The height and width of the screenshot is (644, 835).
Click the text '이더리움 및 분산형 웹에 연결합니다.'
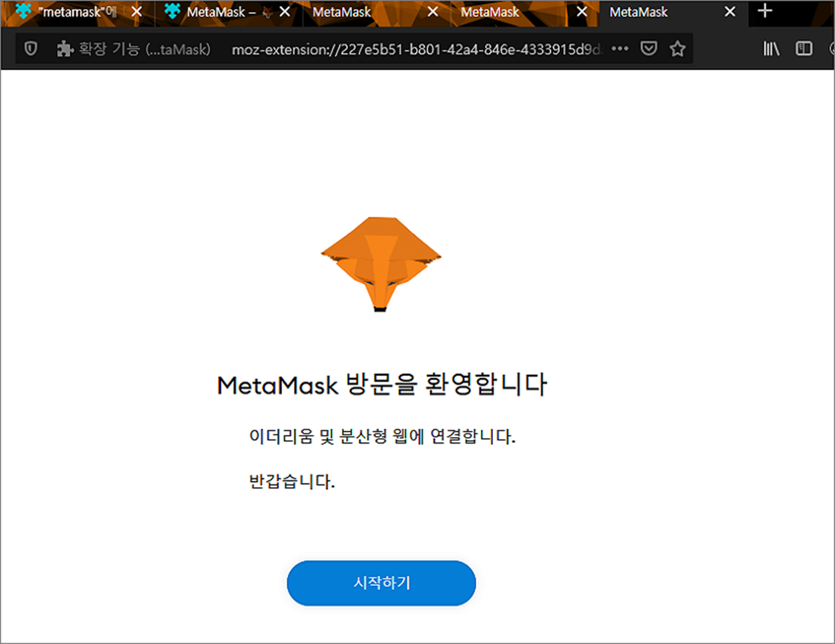pyautogui.click(x=382, y=437)
